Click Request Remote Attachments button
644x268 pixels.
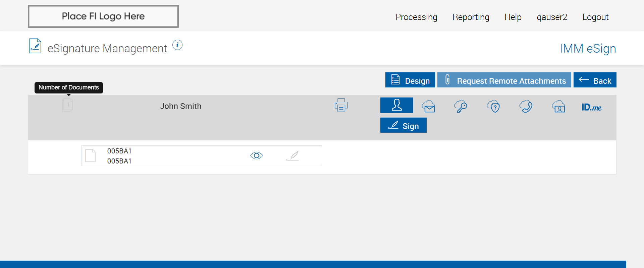pos(504,80)
